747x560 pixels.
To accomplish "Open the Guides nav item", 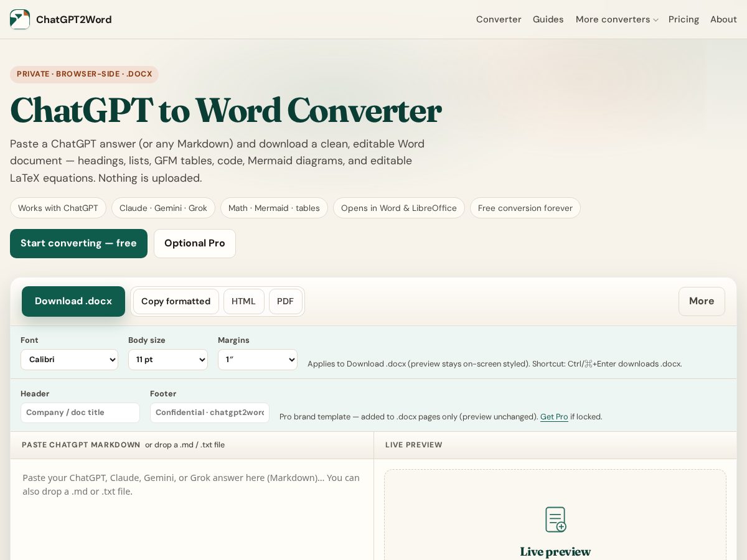I will coord(548,19).
